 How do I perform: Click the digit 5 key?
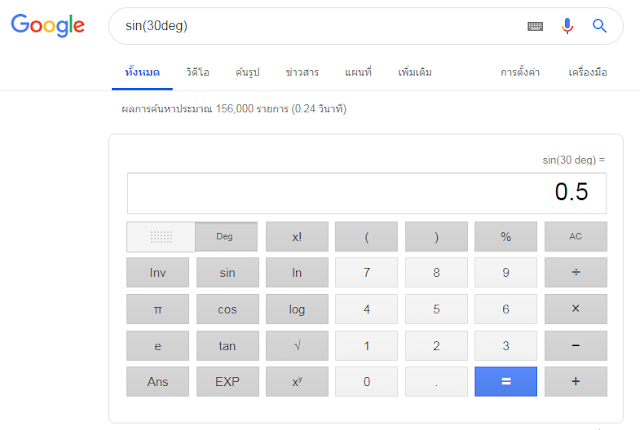point(436,309)
